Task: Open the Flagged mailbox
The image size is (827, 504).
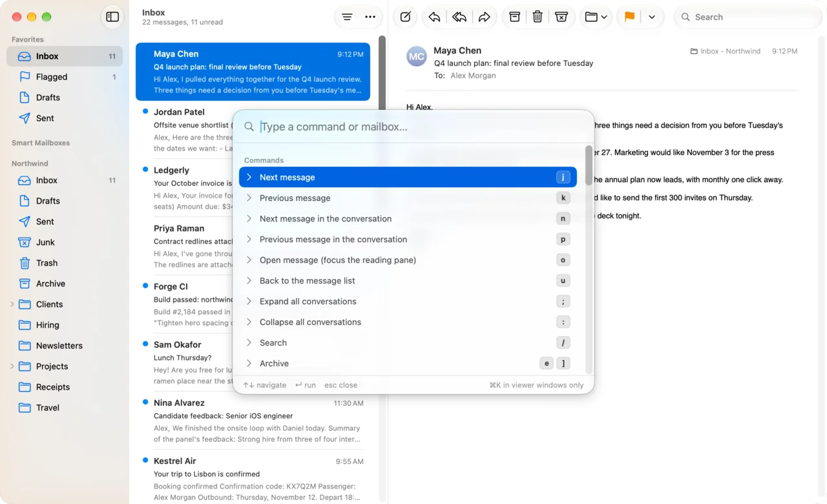Action: (x=65, y=77)
